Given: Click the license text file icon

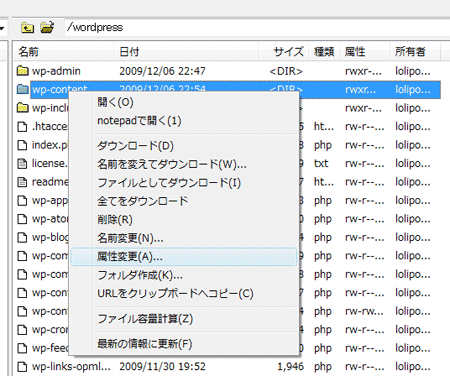Looking at the screenshot, I should pyautogui.click(x=22, y=163).
